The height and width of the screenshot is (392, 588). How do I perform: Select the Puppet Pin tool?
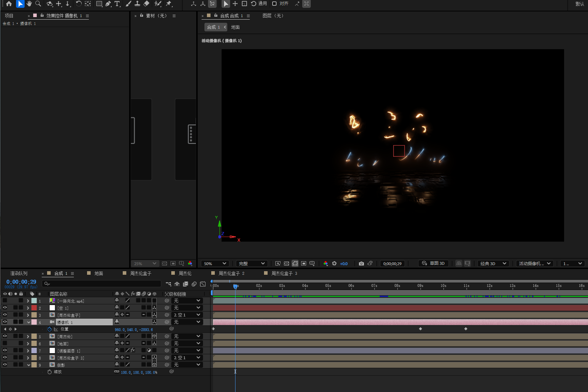click(169, 4)
